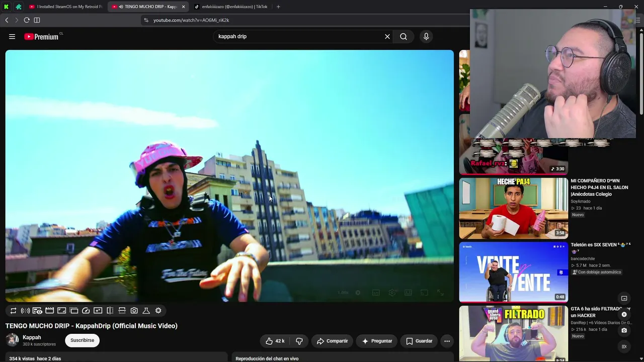Open the SoyAmado channel link
The width and height of the screenshot is (644, 362).
coord(581,202)
